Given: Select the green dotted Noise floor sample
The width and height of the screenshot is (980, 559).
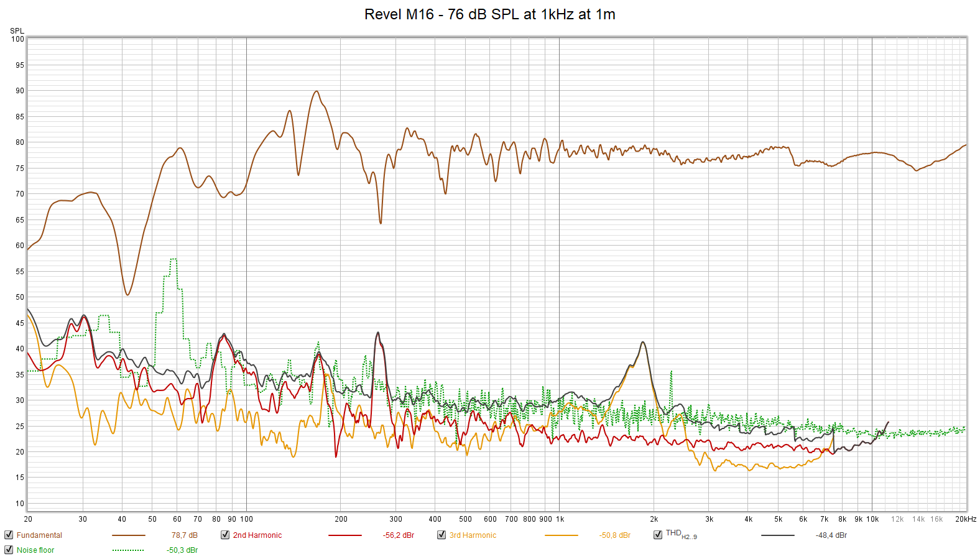Looking at the screenshot, I should click(129, 550).
